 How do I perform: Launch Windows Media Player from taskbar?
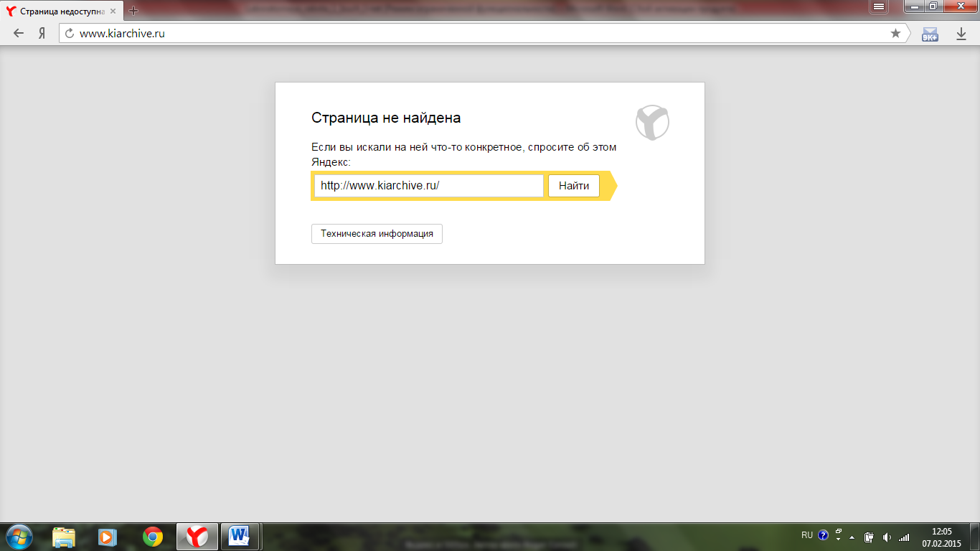(107, 537)
